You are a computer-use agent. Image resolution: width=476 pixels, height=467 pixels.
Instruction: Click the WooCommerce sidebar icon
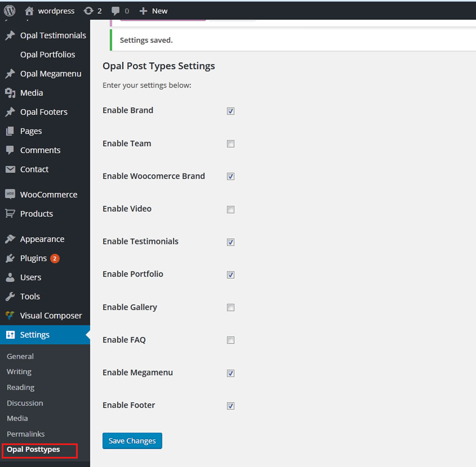10,195
